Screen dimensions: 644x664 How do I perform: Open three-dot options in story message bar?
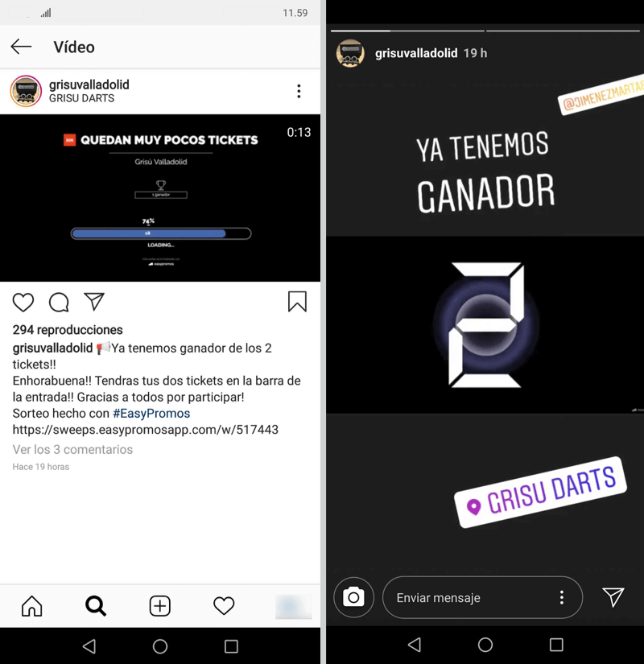(562, 597)
